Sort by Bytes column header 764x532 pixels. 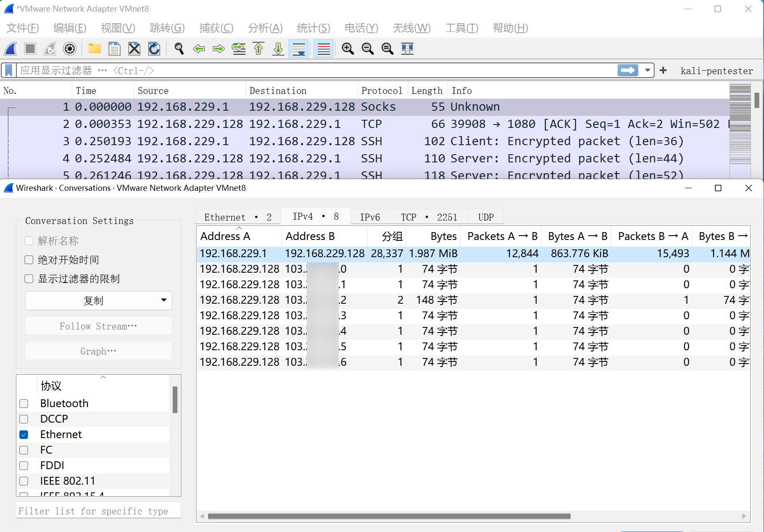tap(433, 236)
